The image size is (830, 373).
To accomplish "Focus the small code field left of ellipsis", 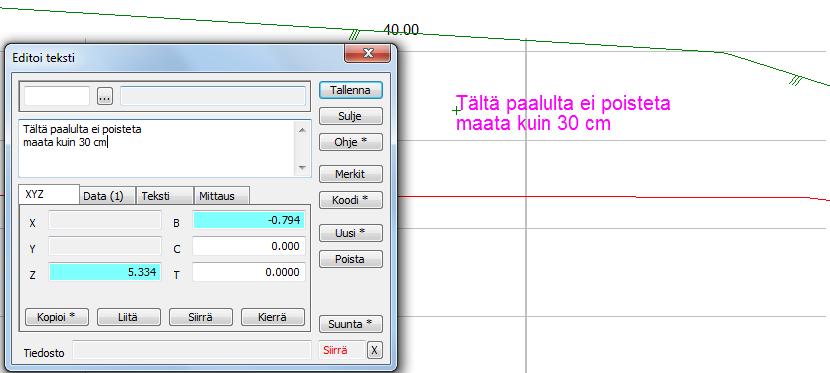I will [x=57, y=96].
